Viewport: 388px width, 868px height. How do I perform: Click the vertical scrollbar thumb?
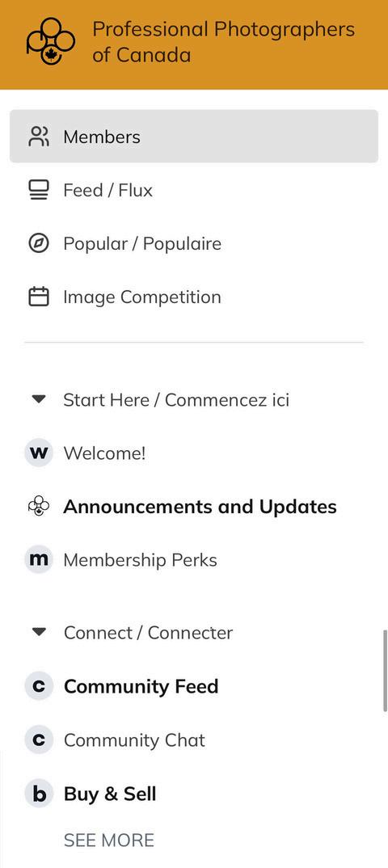(x=386, y=671)
